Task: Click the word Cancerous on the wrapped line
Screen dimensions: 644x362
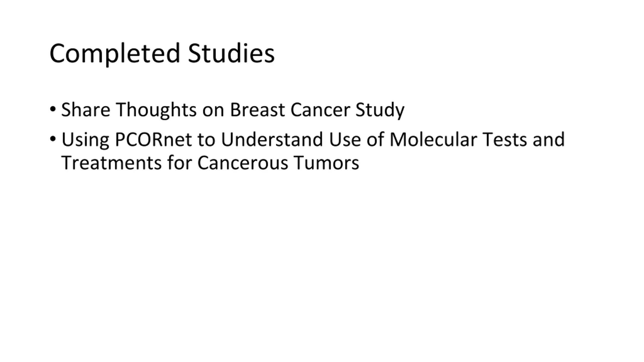Action: click(243, 163)
